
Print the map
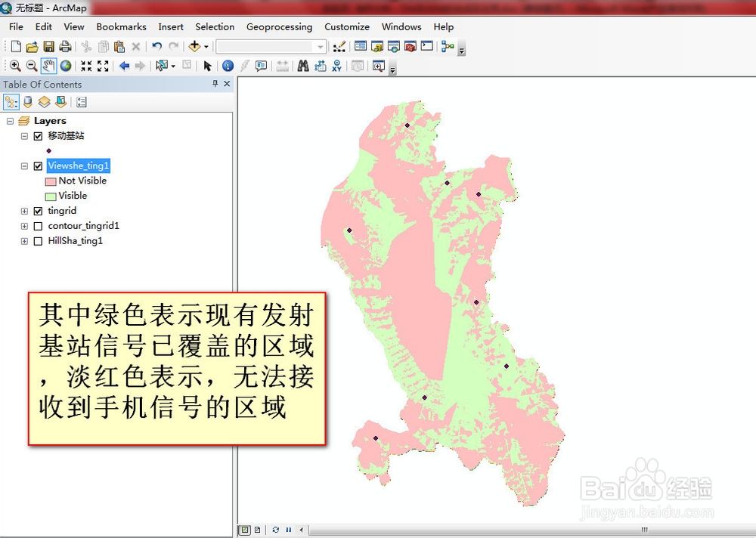coord(65,46)
